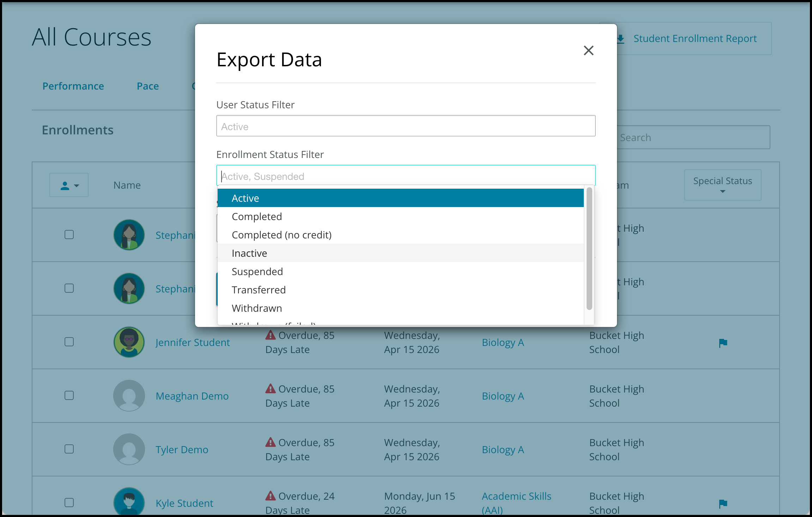812x517 pixels.
Task: Click Jennifer Student's overdue warning icon
Action: tap(271, 335)
